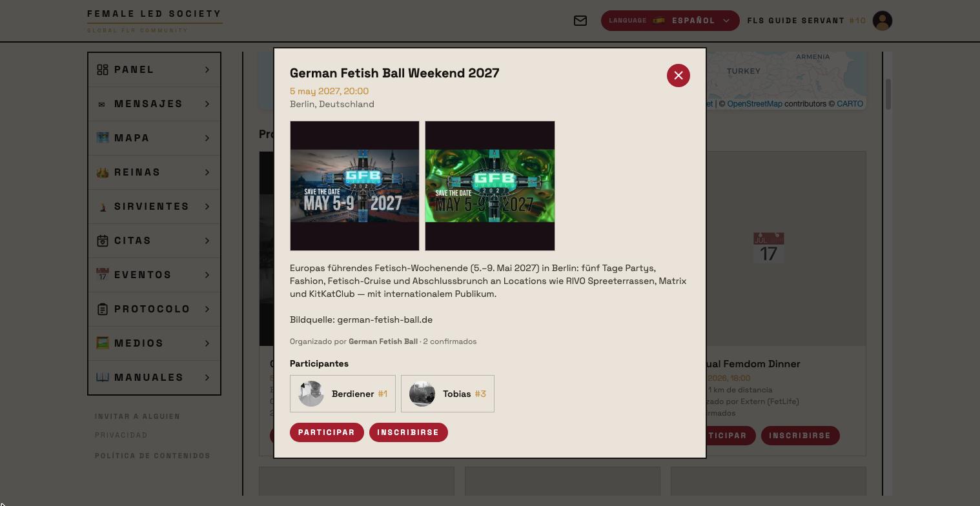Open Protocolo in the sidebar
Screen dimensions: 980x506
pyautogui.click(x=154, y=309)
